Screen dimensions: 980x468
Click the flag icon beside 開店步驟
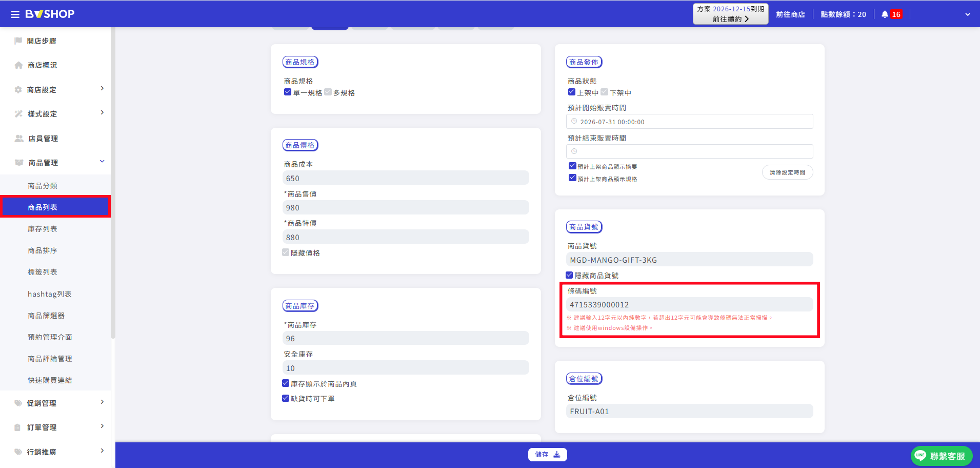tap(18, 41)
